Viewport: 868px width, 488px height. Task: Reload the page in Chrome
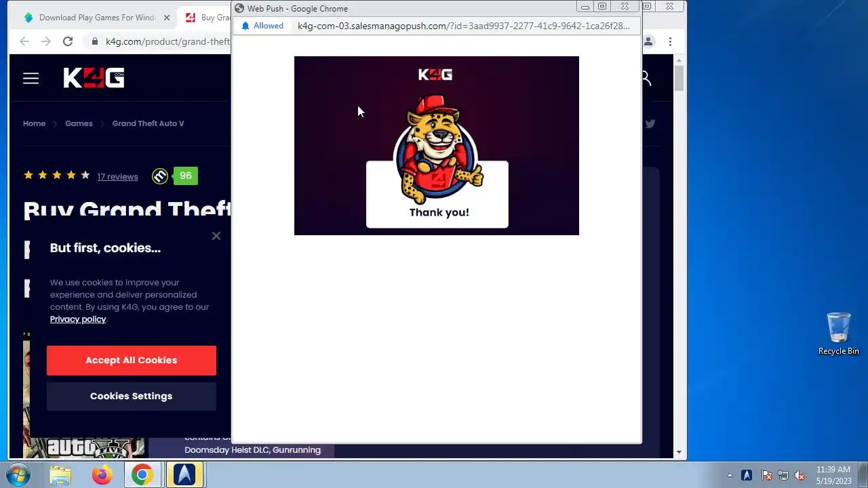(x=68, y=41)
